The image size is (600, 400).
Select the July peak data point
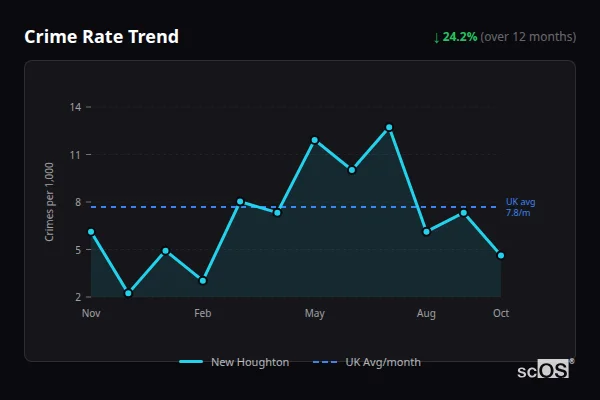coord(389,127)
